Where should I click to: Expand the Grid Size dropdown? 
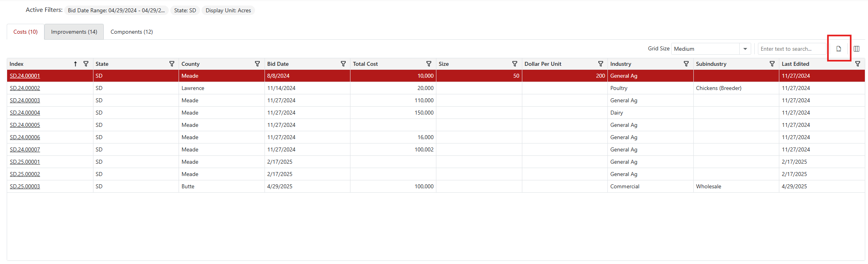745,49
